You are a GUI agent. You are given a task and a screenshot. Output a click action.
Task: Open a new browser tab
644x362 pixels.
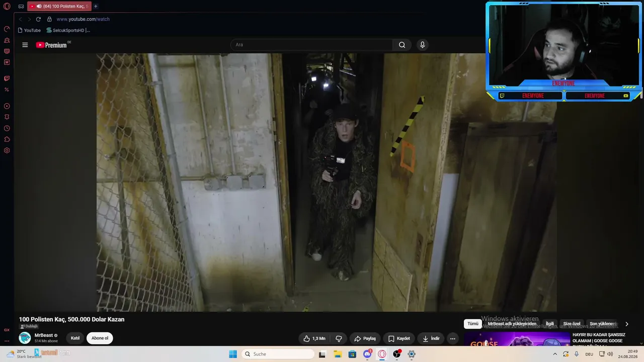(x=96, y=7)
